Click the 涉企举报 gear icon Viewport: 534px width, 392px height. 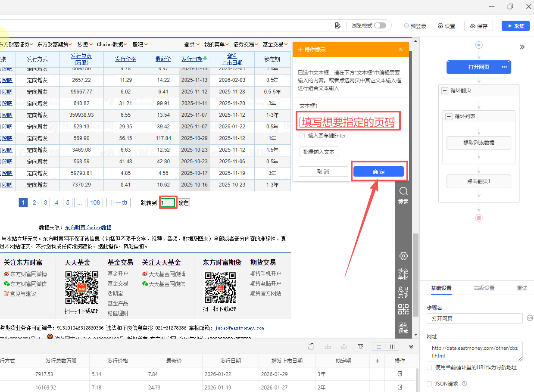(403, 256)
